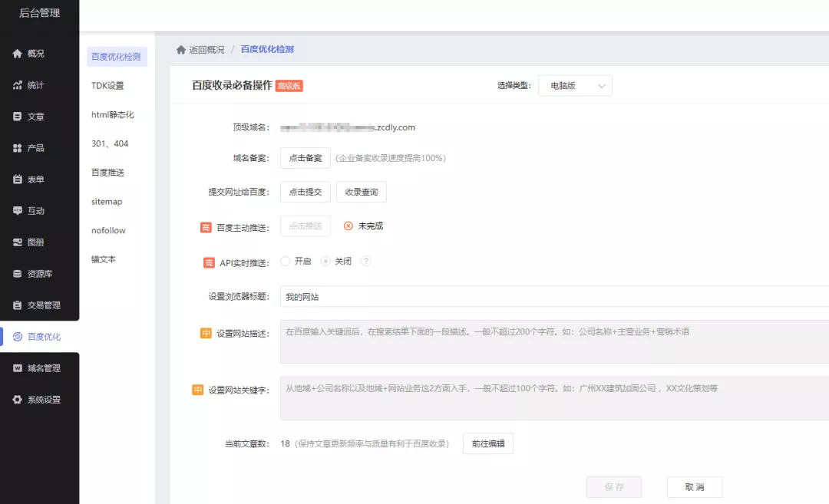
Task: Click the 中 badge beside 设置网站描述
Action: (206, 334)
